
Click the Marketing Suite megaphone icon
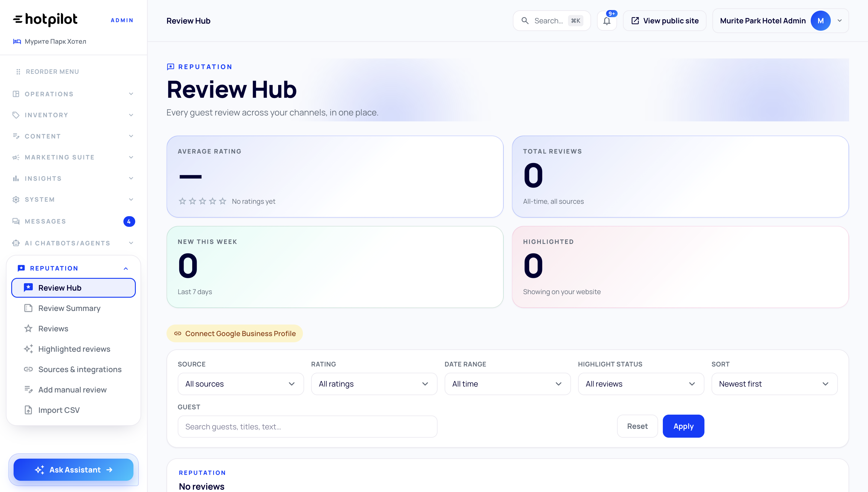pos(16,157)
